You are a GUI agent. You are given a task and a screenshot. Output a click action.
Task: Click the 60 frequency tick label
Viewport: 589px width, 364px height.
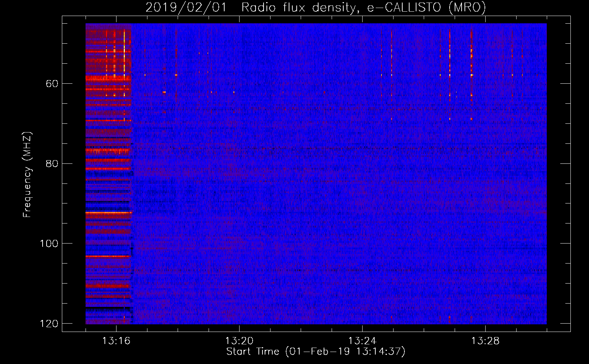52,84
